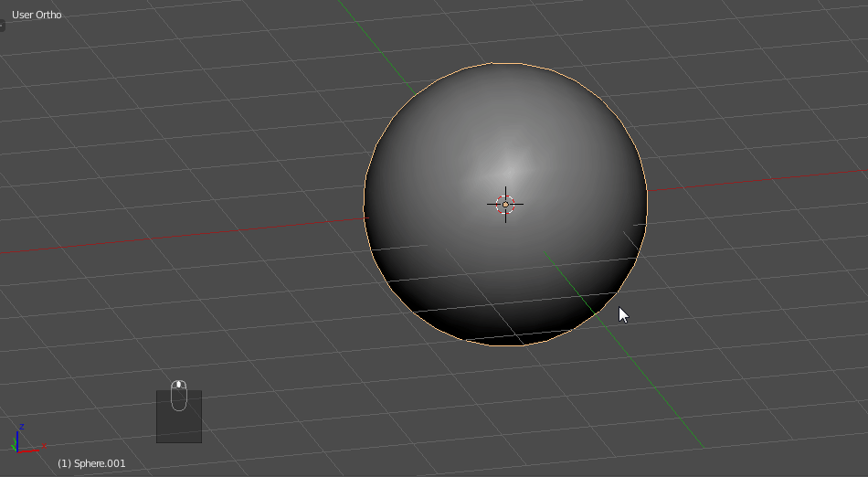The width and height of the screenshot is (868, 477).
Task: Click the screencast mouse icon
Action: point(178,395)
